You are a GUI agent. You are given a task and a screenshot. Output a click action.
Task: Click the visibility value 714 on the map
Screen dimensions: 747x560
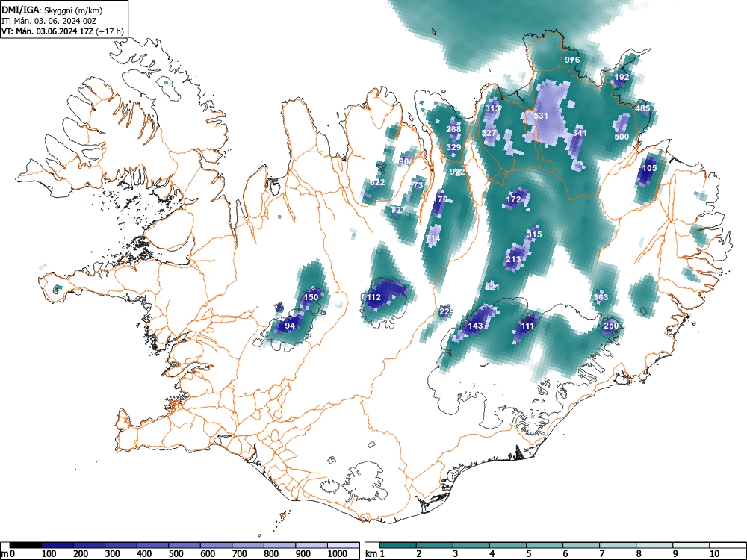pos(433,239)
